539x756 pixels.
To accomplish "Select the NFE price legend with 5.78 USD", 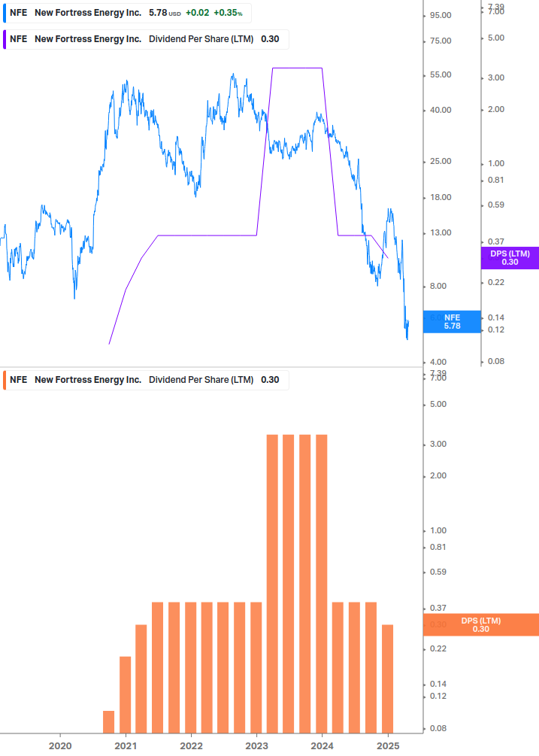I will pyautogui.click(x=127, y=13).
